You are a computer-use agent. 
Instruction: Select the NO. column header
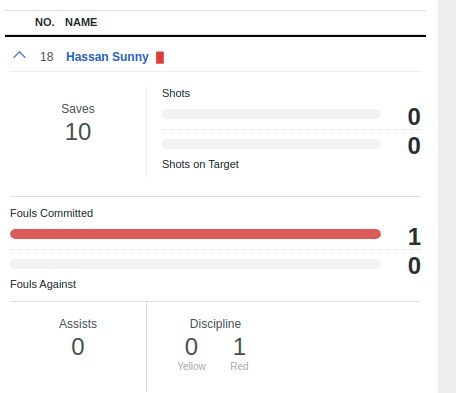(45, 22)
